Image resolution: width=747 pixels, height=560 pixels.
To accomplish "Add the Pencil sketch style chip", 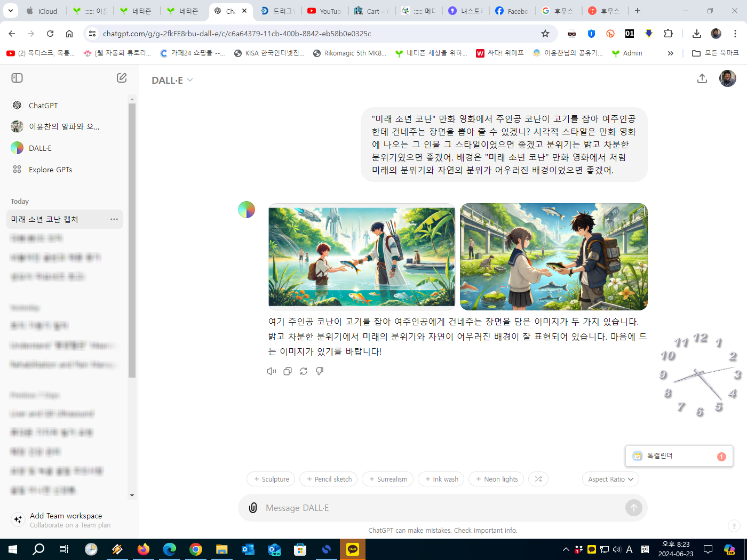I will click(329, 479).
